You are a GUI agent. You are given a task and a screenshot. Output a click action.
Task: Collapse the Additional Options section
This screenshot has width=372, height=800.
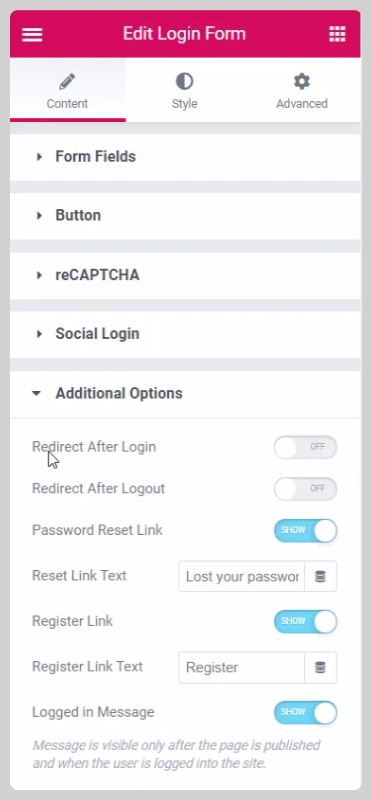pyautogui.click(x=185, y=394)
